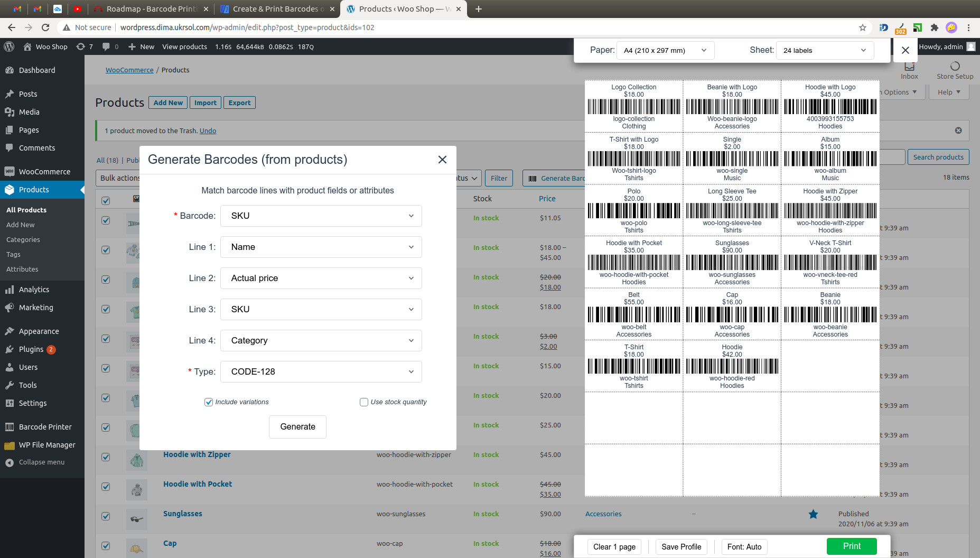Screen dimensions: 980x558
Task: Open Categories under Products submenu
Action: point(23,239)
